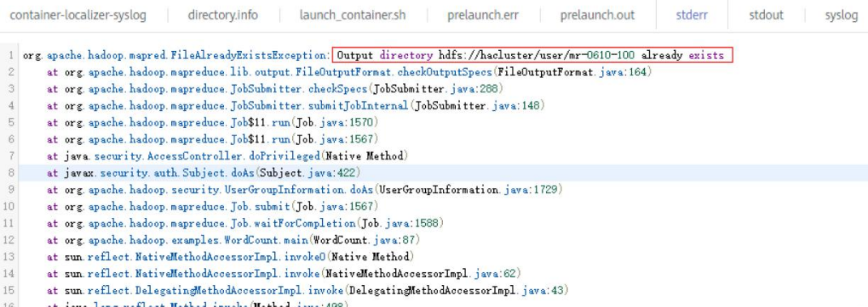Switch to the stdout tab
Image resolution: width=868 pixels, height=307 pixels.
tap(766, 15)
